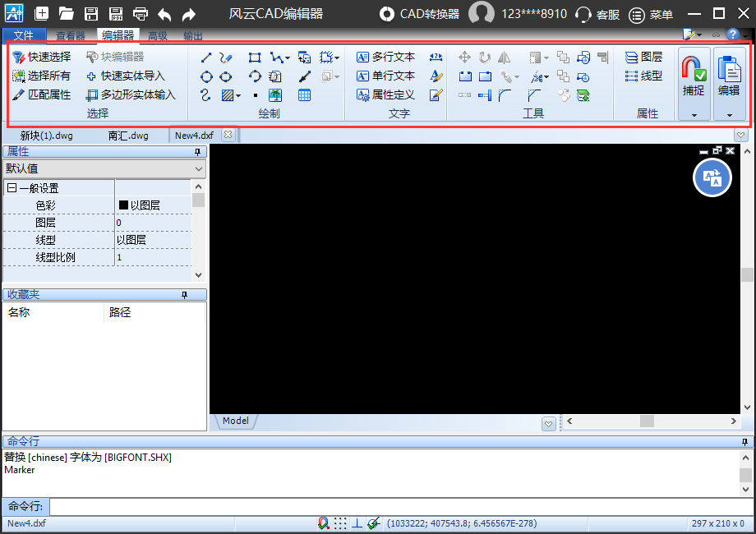Click the edit text note icon
Screen dimensions: 756x534
[436, 95]
